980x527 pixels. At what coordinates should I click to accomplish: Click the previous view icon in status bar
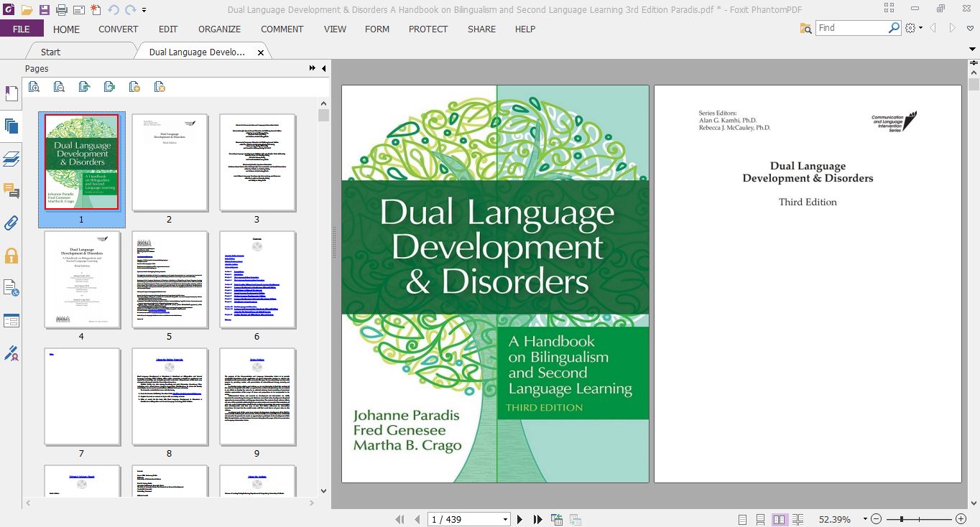tap(557, 519)
